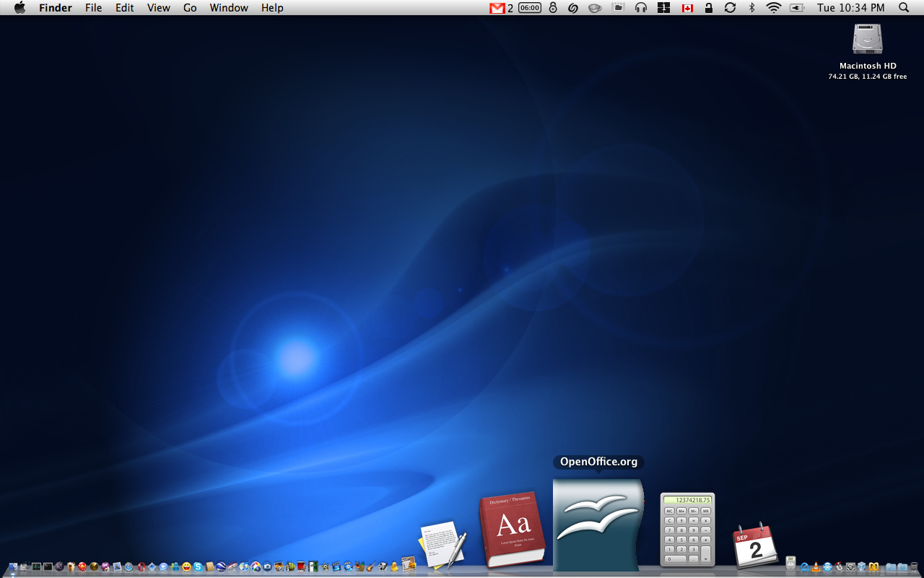Open Spaces grid icon in menu bar

(x=663, y=8)
